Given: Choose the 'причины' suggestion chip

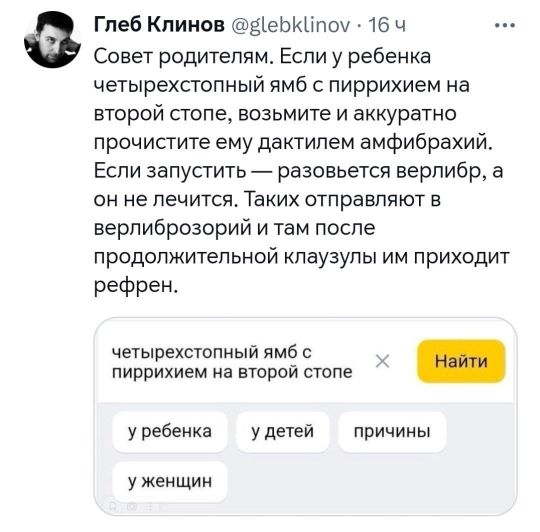Looking at the screenshot, I should click(x=392, y=431).
